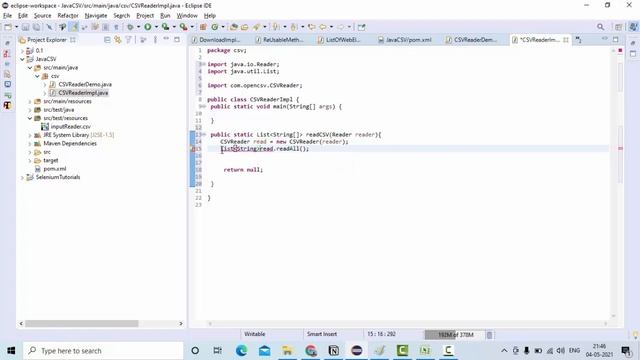Screen dimensions: 640x360
Task: Open the Refactor menu
Action: (x=68, y=16)
